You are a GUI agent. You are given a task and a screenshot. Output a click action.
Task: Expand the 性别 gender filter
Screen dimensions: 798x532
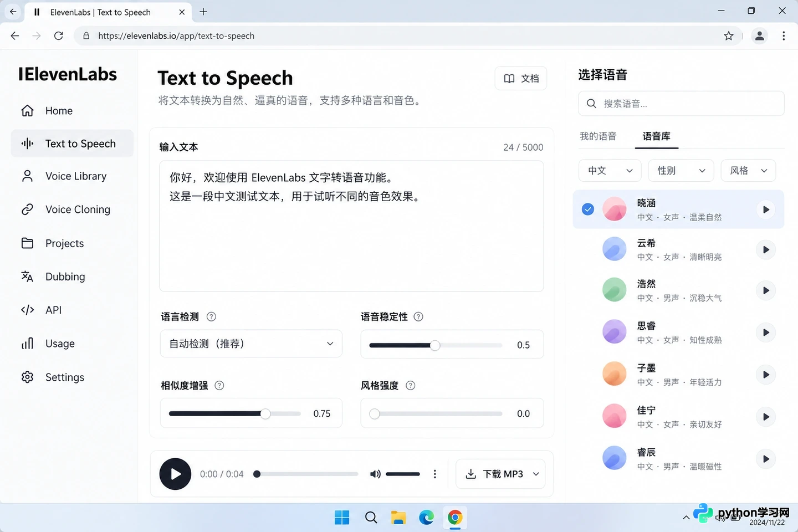pyautogui.click(x=681, y=171)
